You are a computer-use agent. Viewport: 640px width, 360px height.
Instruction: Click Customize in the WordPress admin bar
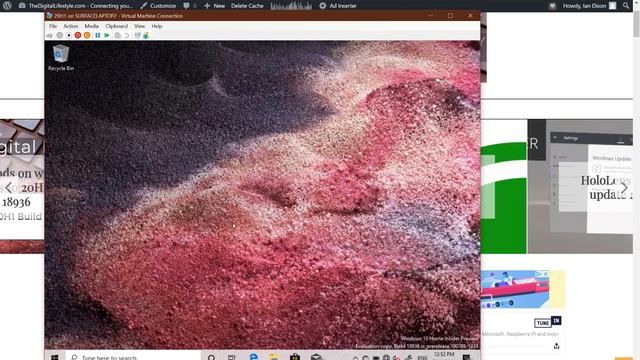pos(158,6)
